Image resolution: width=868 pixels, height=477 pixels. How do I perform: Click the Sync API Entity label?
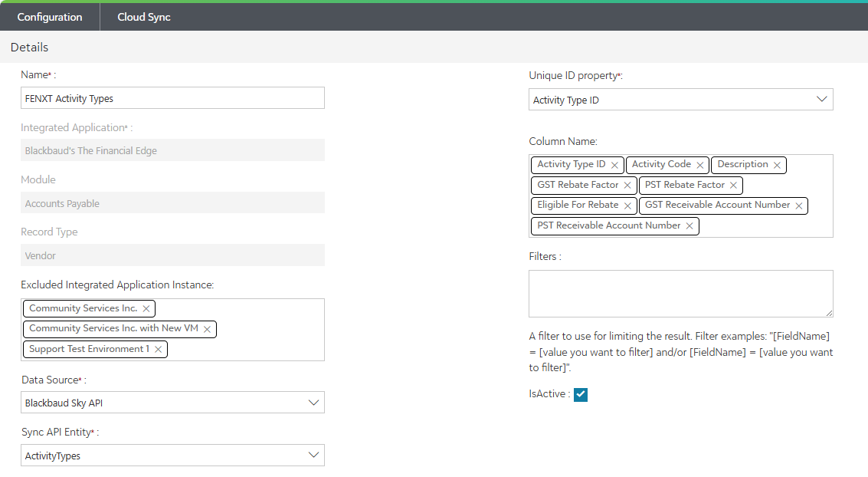point(60,432)
